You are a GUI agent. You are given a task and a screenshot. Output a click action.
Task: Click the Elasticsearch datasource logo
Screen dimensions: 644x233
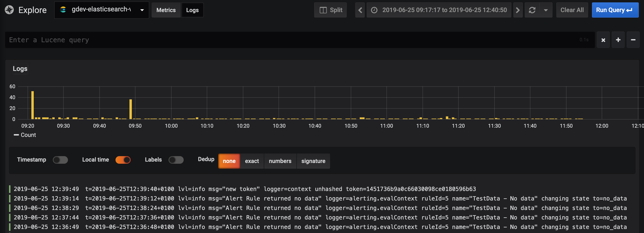point(63,10)
